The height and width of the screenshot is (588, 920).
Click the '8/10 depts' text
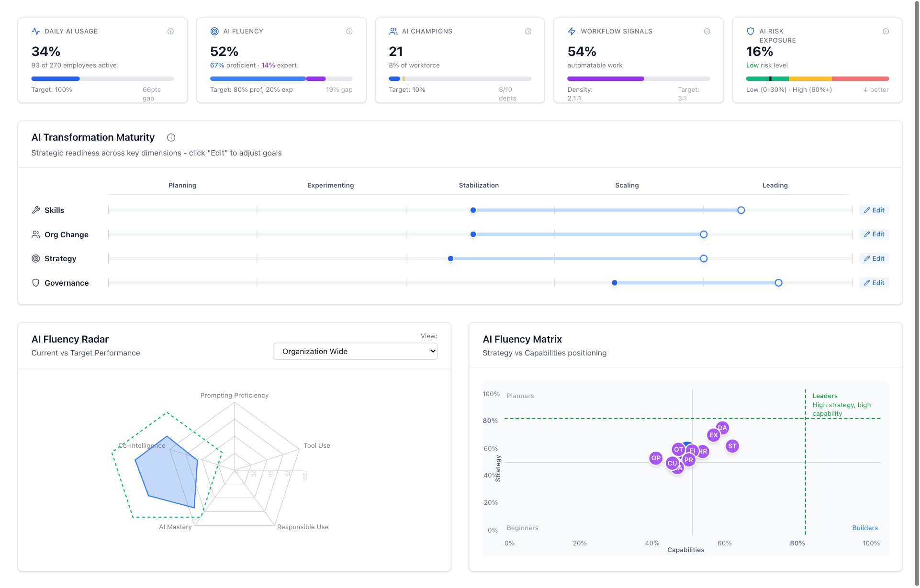click(x=507, y=94)
